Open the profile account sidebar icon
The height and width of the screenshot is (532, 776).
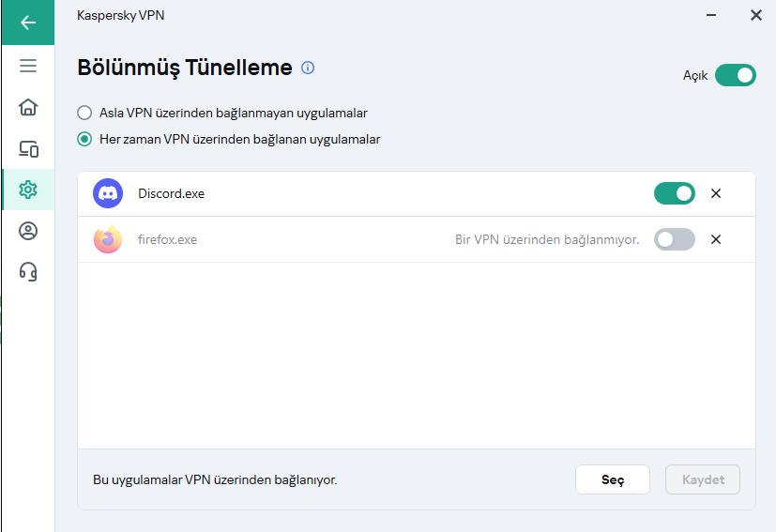pyautogui.click(x=28, y=231)
